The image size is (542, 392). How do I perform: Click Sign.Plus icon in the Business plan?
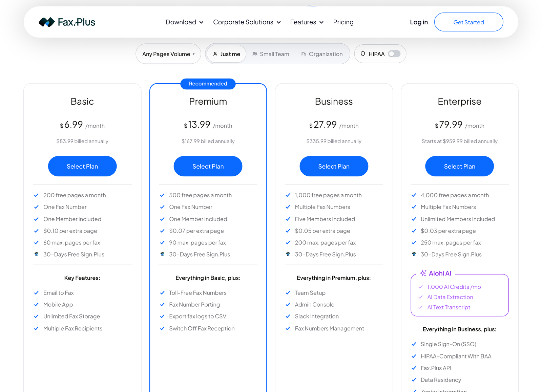click(288, 254)
